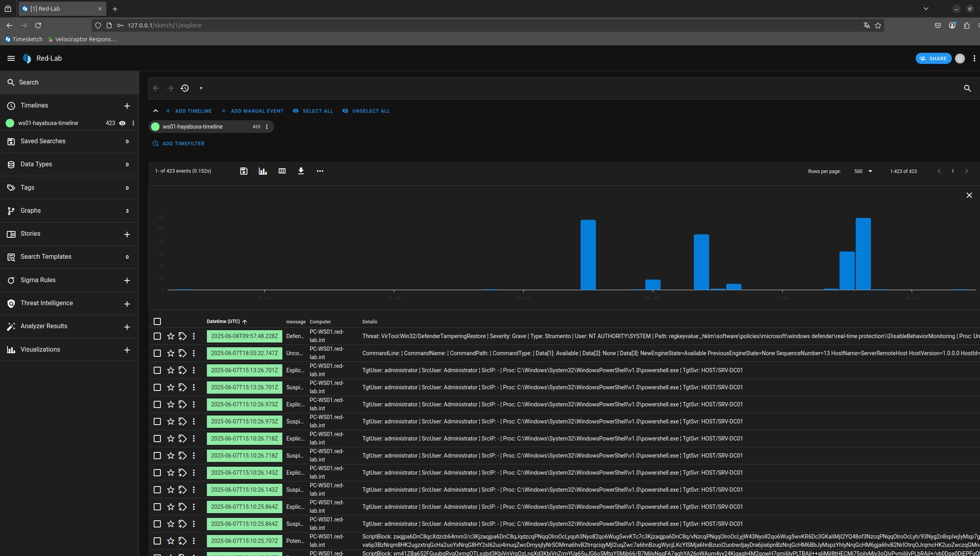
Task: Toggle the event histogram chart icon
Action: pyautogui.click(x=263, y=171)
